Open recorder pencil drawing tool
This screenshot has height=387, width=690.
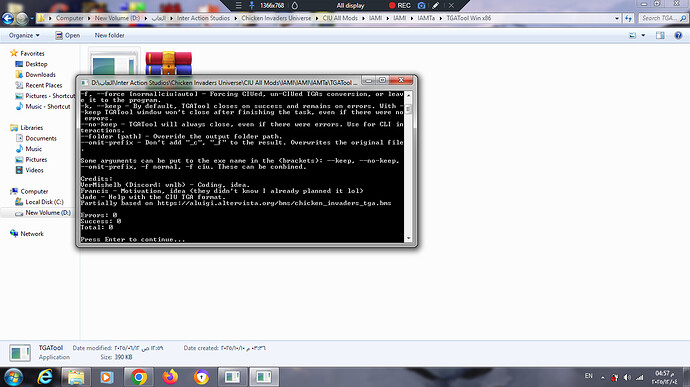[436, 6]
